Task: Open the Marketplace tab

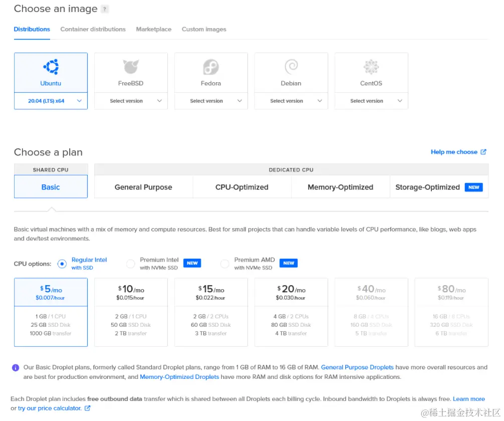Action: pos(154,29)
